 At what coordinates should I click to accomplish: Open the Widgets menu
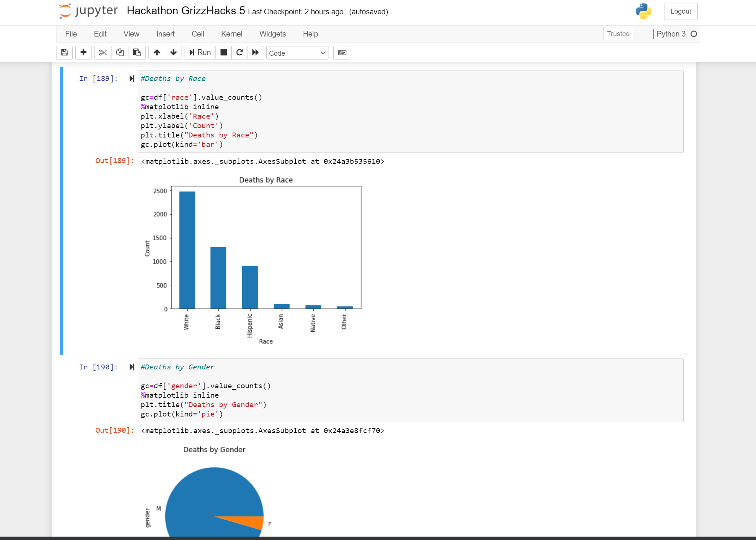point(272,34)
